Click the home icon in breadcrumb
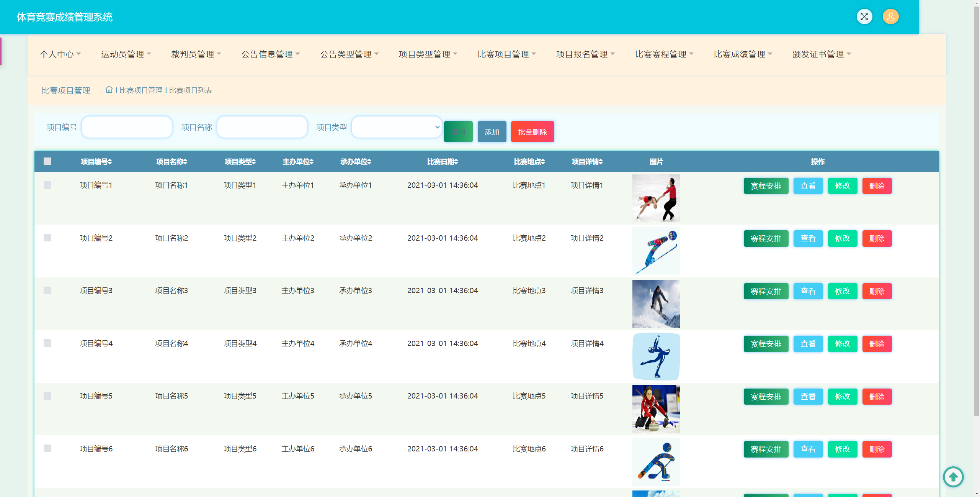The width and height of the screenshot is (980, 497). pos(109,90)
